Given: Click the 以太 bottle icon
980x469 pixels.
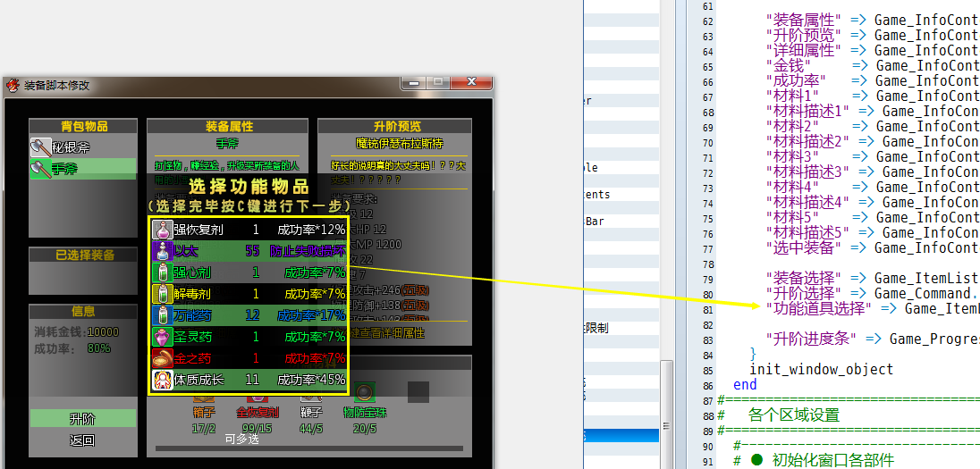Looking at the screenshot, I should pyautogui.click(x=163, y=252).
